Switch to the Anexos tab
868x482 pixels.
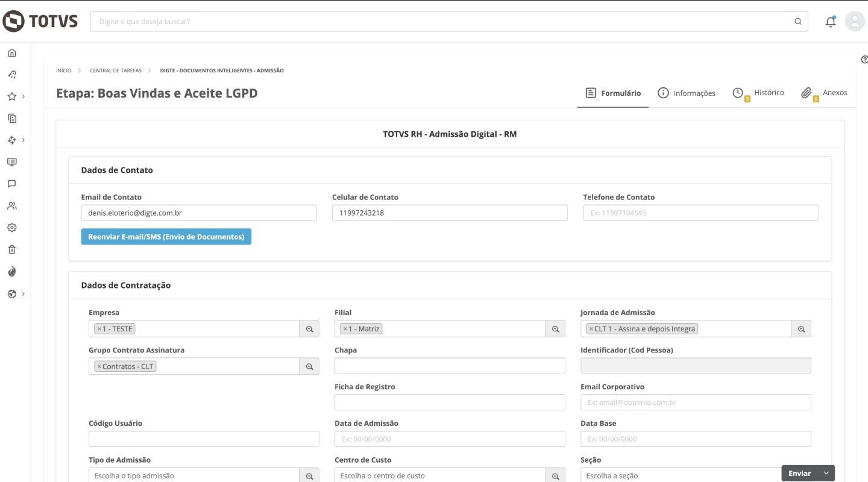click(825, 93)
